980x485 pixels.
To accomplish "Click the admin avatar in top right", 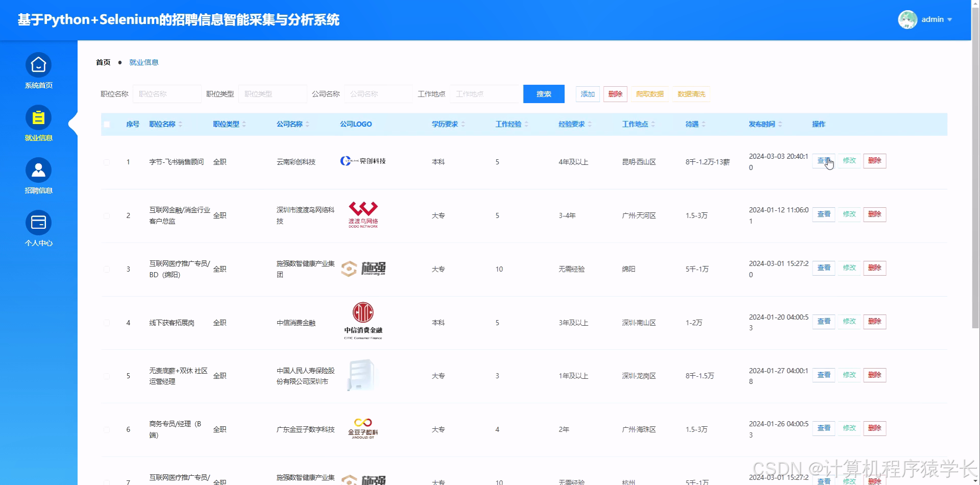I will (908, 19).
